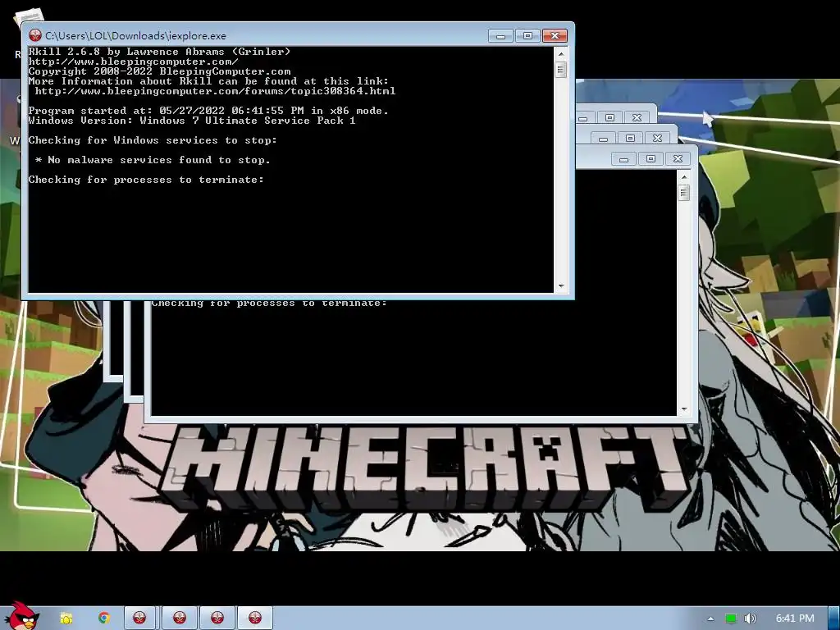Open Windows Explorer from the taskbar
Image resolution: width=840 pixels, height=630 pixels.
coord(66,619)
